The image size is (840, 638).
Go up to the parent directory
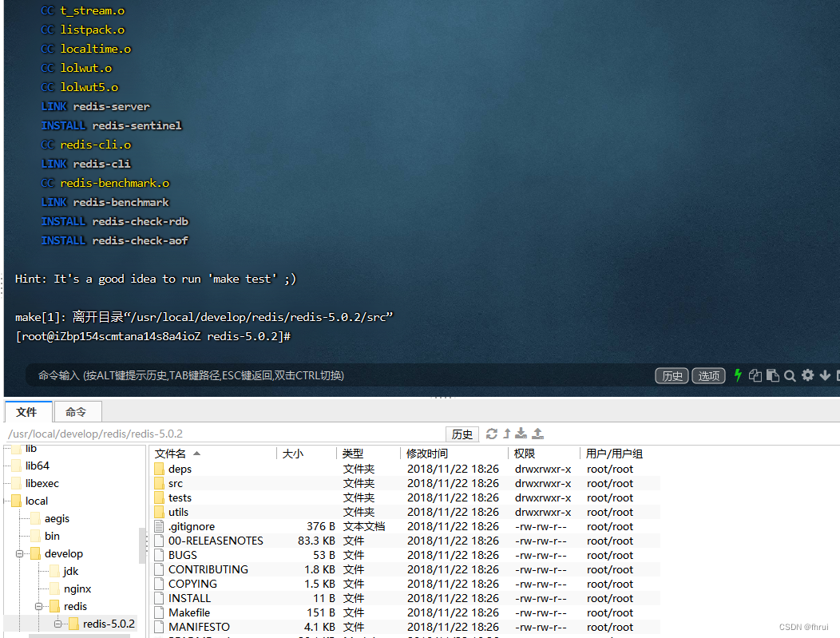click(x=506, y=434)
